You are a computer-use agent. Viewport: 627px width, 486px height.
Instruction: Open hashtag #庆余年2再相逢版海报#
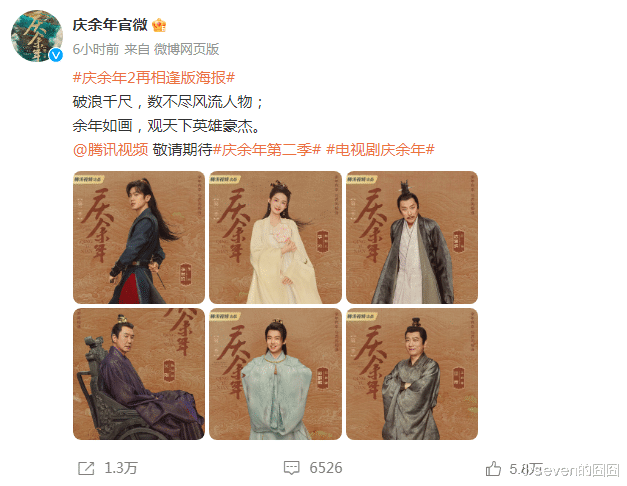[x=154, y=78]
